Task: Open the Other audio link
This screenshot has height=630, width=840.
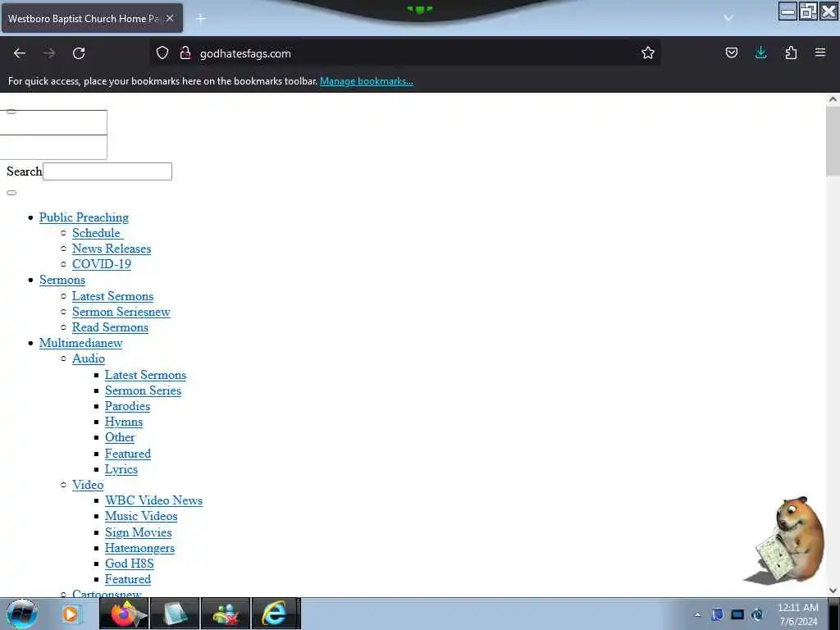Action: pyautogui.click(x=120, y=438)
